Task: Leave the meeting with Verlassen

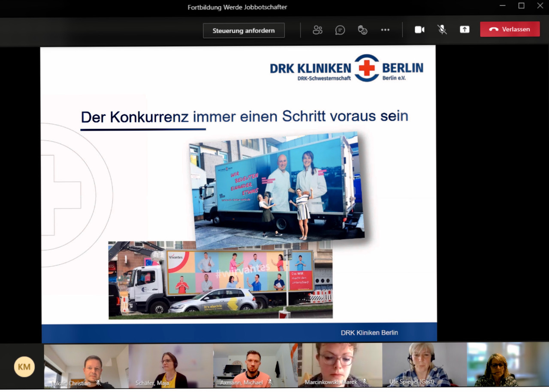Action: pyautogui.click(x=510, y=29)
